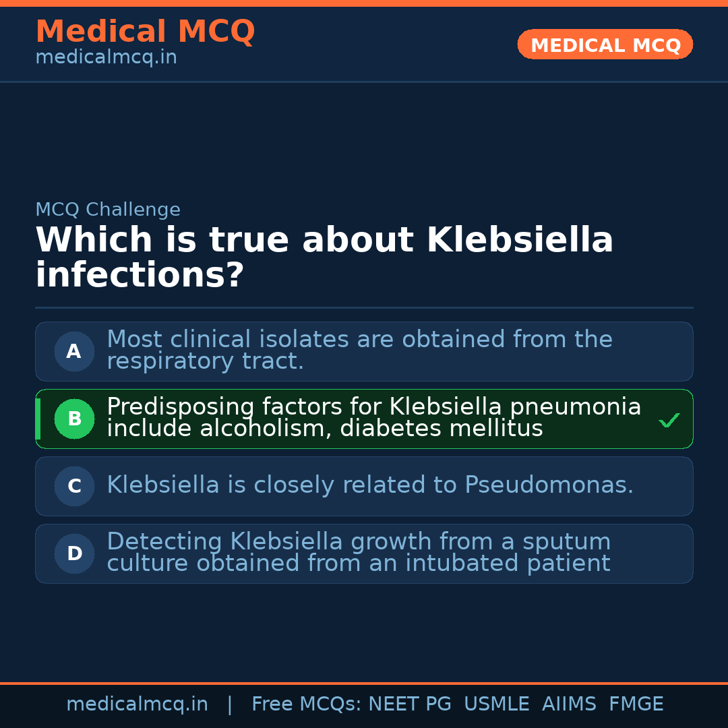Choose the alcoholism and diabetes mellitus answer text
The image size is (728, 728).
(373, 418)
